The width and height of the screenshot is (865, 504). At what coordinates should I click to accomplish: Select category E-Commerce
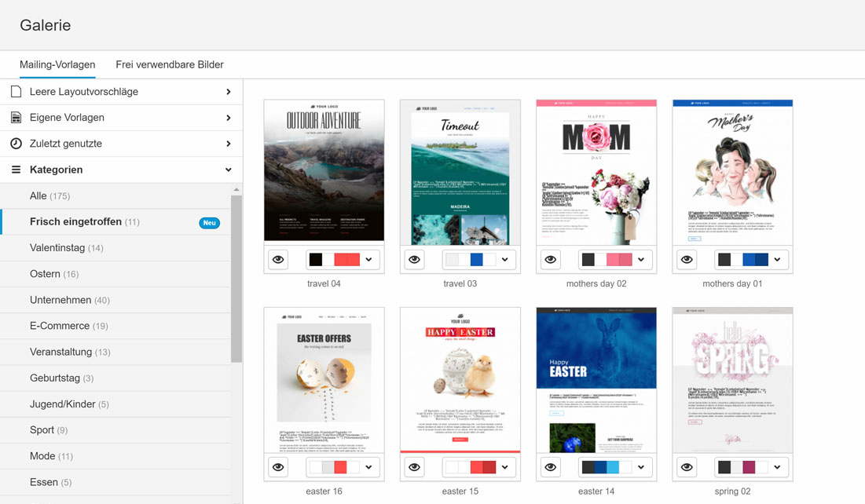(x=115, y=326)
